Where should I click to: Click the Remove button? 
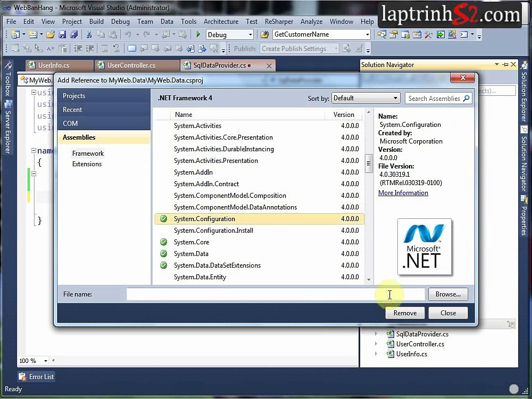(x=405, y=313)
